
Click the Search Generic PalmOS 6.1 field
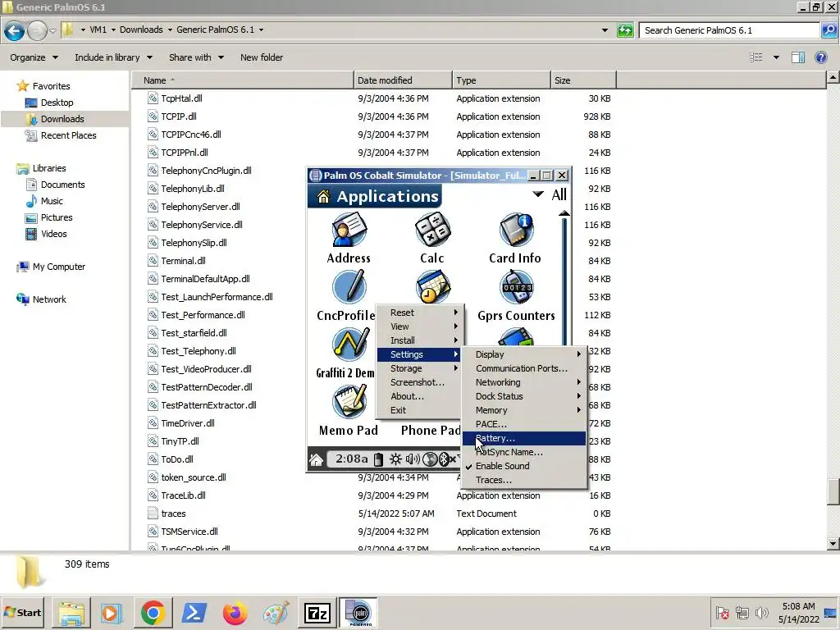tap(729, 30)
